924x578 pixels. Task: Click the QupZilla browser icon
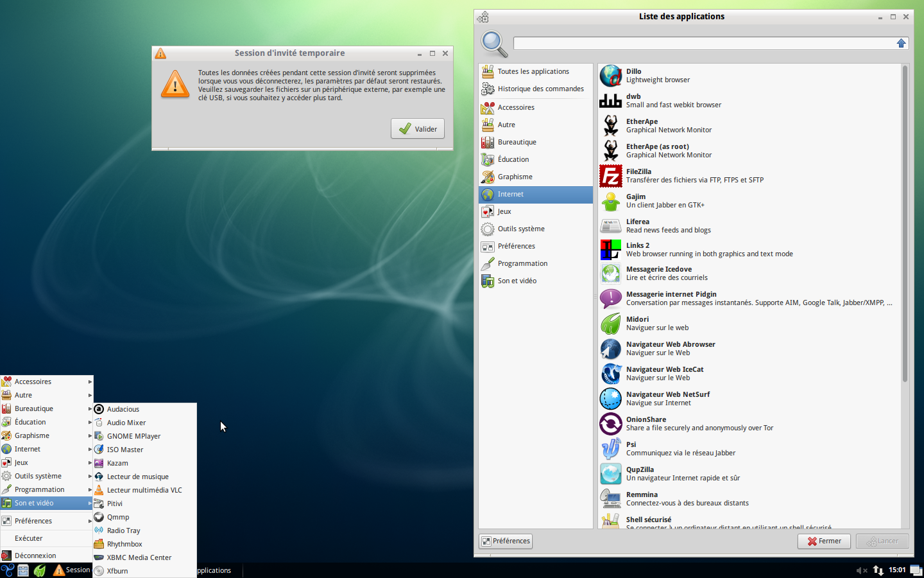tap(610, 474)
